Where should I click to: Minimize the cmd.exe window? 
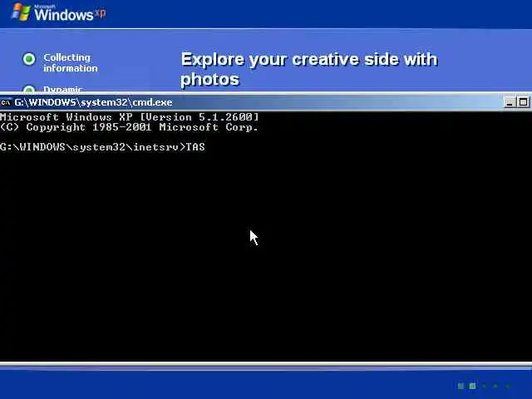[x=509, y=102]
